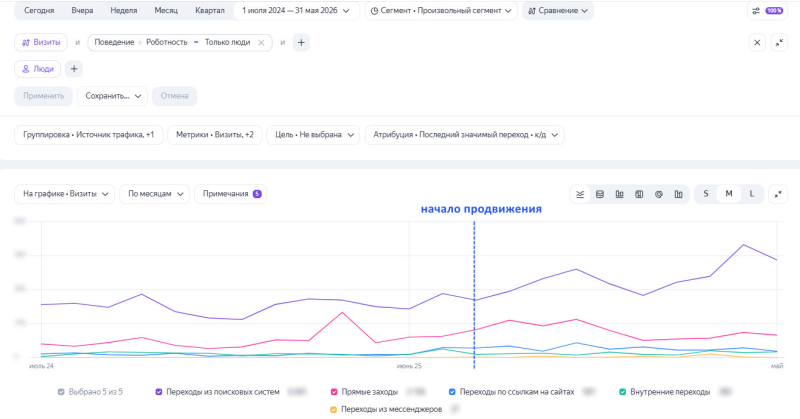Screen dimensions: 800x419
Task: Switch period to Вчера
Action: [82, 11]
